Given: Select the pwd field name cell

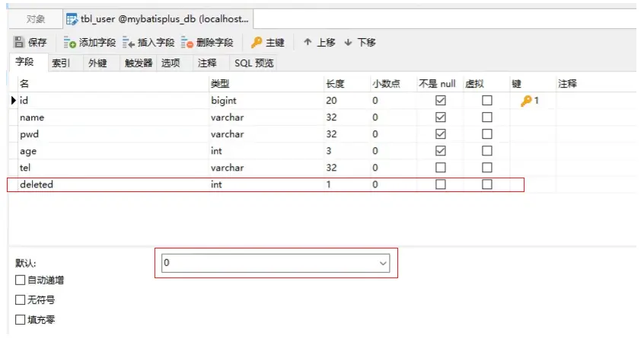Looking at the screenshot, I should [113, 134].
